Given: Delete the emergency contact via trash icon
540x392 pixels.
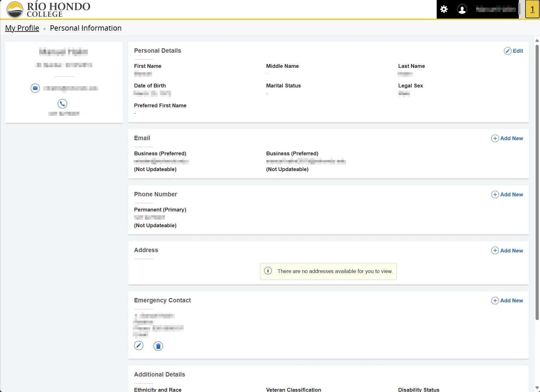Looking at the screenshot, I should pos(158,346).
